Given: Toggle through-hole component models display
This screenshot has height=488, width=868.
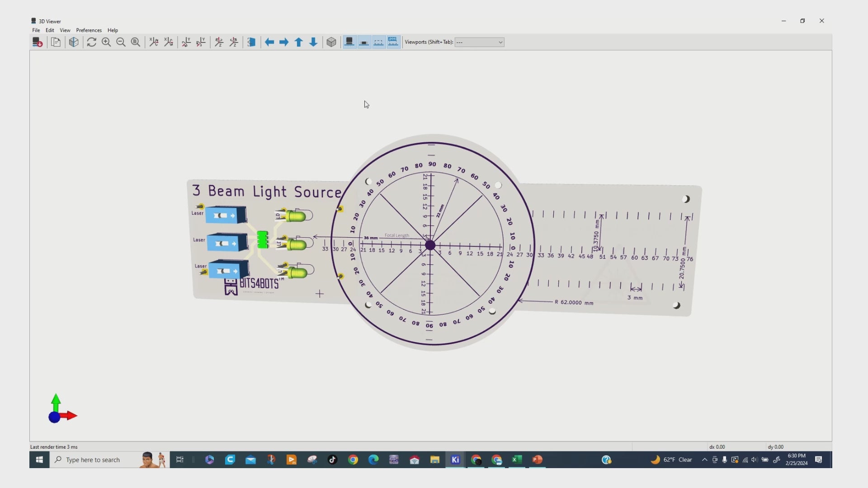Looking at the screenshot, I should (349, 42).
